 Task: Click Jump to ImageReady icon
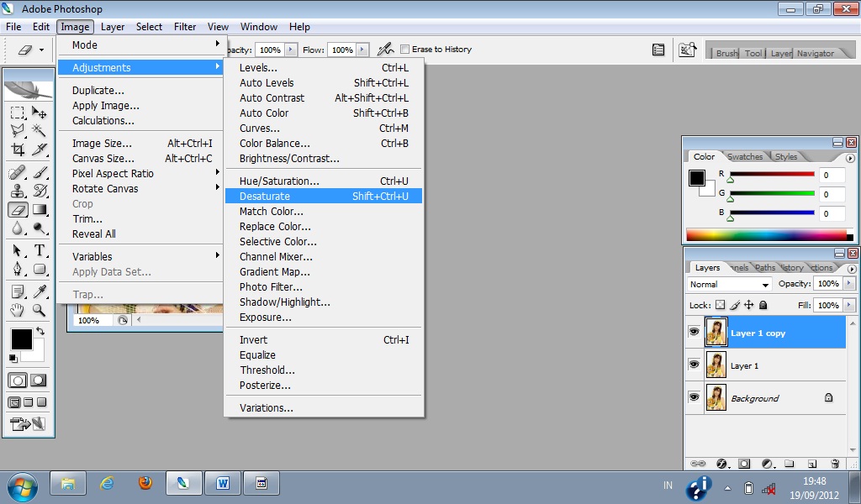(28, 424)
